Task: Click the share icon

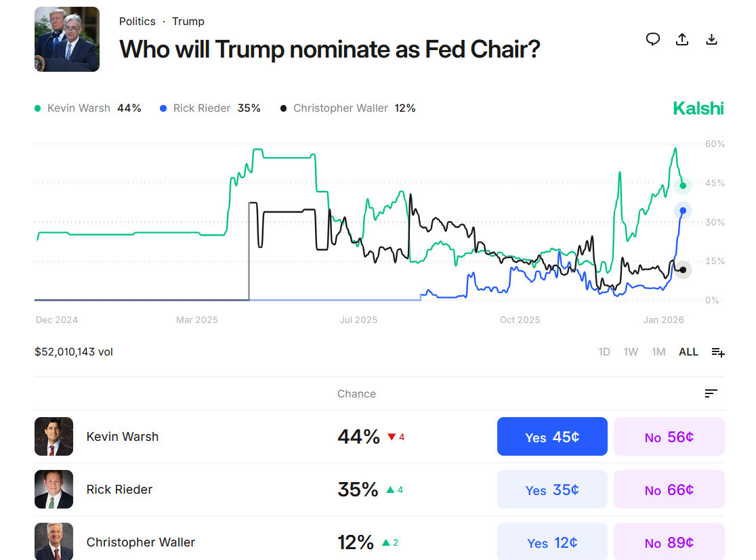Action: coord(682,39)
